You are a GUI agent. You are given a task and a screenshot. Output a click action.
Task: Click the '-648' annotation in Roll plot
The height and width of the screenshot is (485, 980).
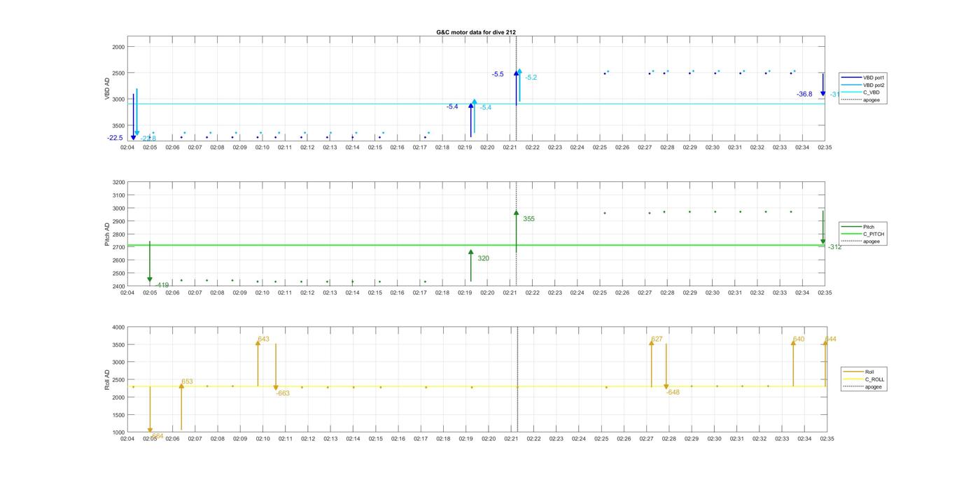[x=673, y=393]
